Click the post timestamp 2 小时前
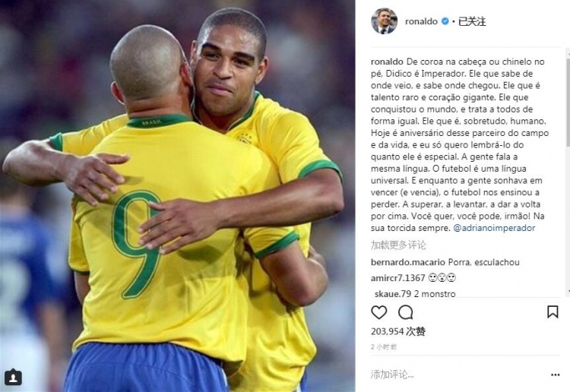The height and width of the screenshot is (392, 570). pyautogui.click(x=384, y=347)
